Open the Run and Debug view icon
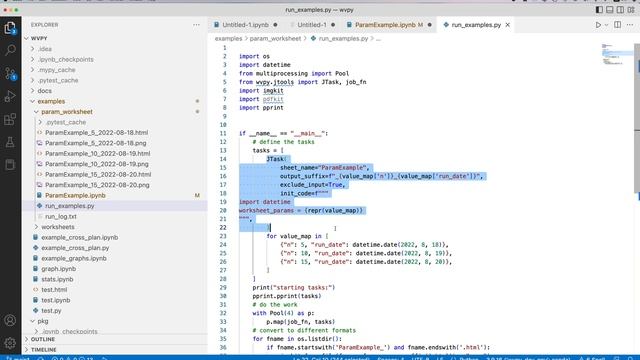The image size is (640, 360). (x=10, y=96)
